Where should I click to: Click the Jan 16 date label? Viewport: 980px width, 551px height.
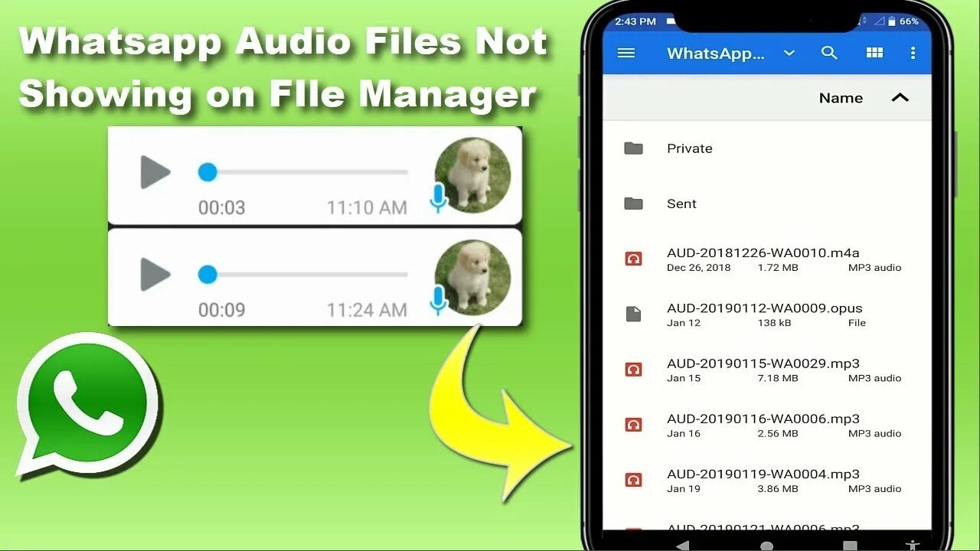pyautogui.click(x=684, y=433)
